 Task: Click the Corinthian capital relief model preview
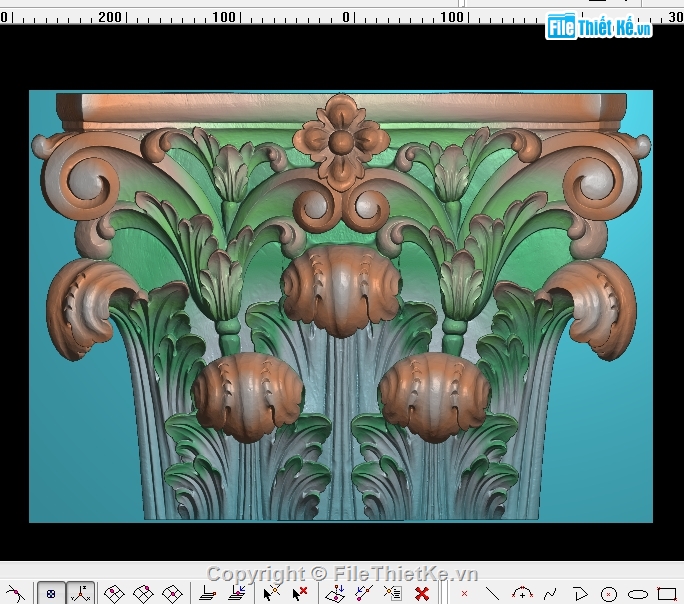tap(341, 306)
